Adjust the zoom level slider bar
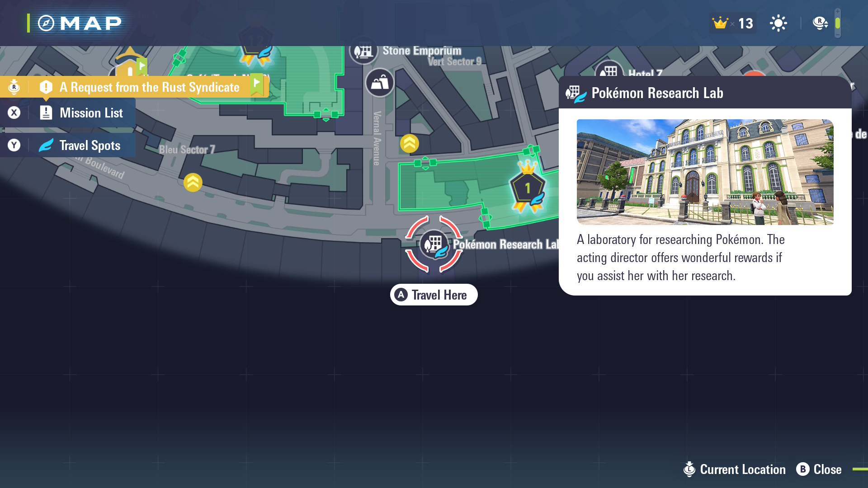Screen dimensions: 868x488 pyautogui.click(x=838, y=23)
